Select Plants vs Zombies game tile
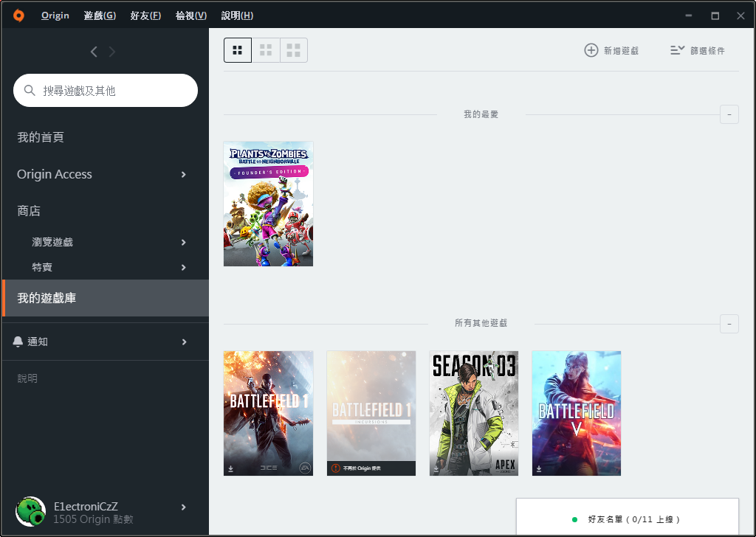This screenshot has height=537, width=756. 269,204
